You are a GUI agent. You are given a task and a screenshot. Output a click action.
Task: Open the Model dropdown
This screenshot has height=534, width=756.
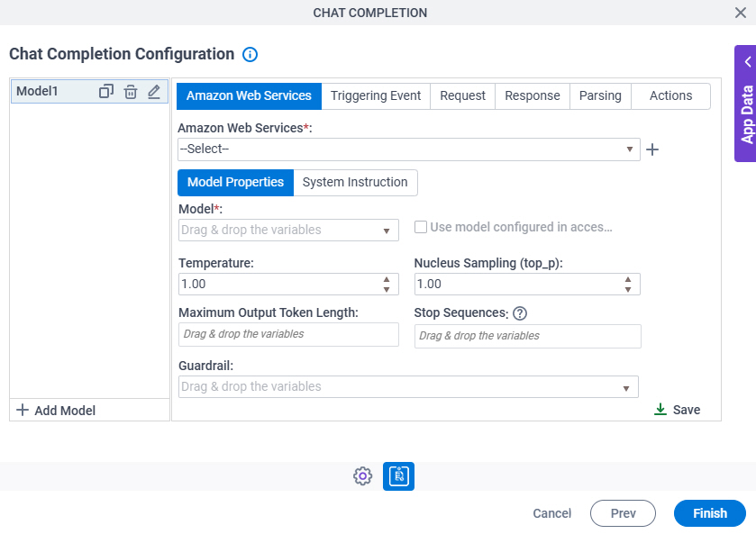click(x=288, y=231)
